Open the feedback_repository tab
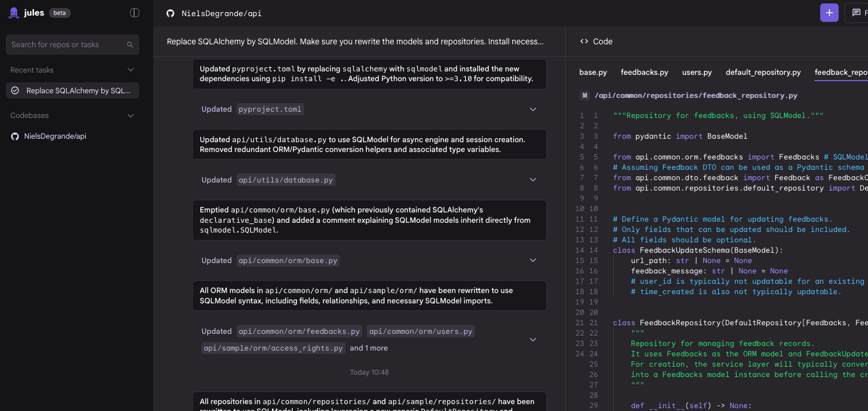The height and width of the screenshot is (411, 868). (x=841, y=72)
